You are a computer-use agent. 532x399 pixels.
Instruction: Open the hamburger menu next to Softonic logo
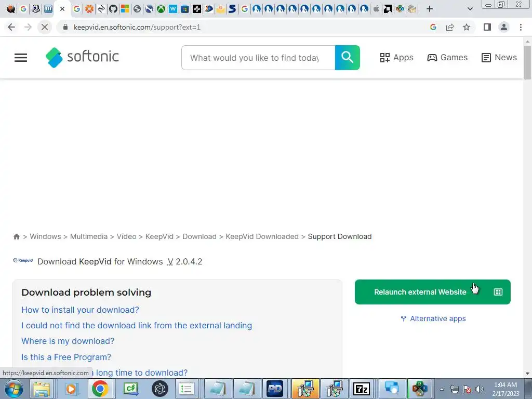[21, 58]
